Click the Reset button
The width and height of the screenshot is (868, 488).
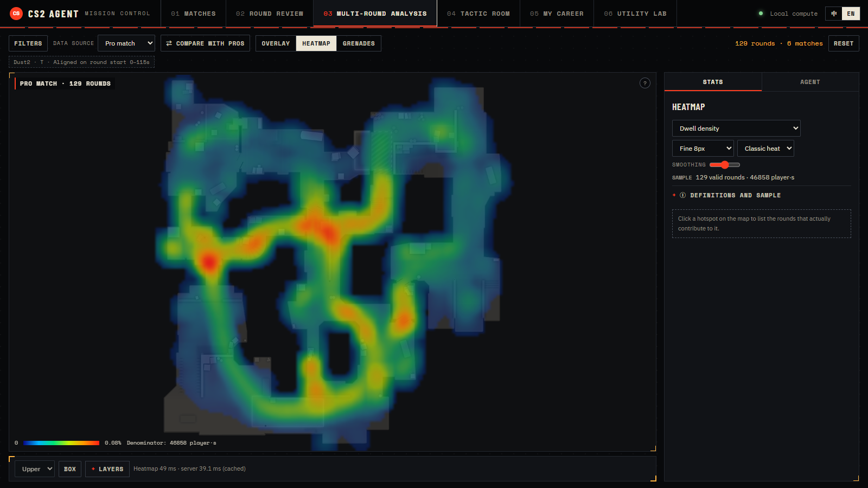tap(844, 43)
